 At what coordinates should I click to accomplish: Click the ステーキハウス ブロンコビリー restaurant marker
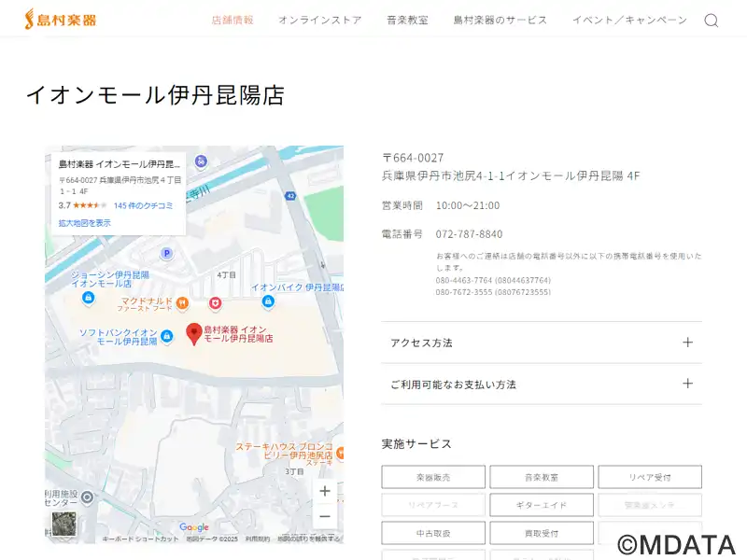(340, 453)
